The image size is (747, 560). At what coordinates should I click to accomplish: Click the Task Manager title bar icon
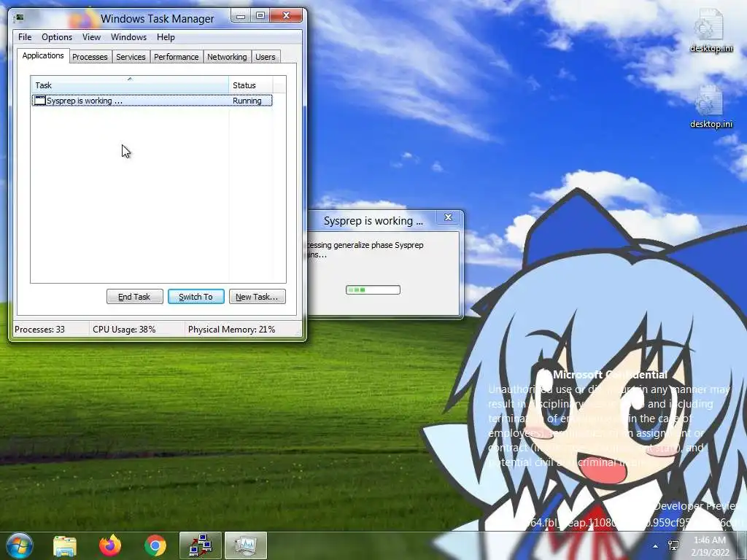(x=20, y=18)
